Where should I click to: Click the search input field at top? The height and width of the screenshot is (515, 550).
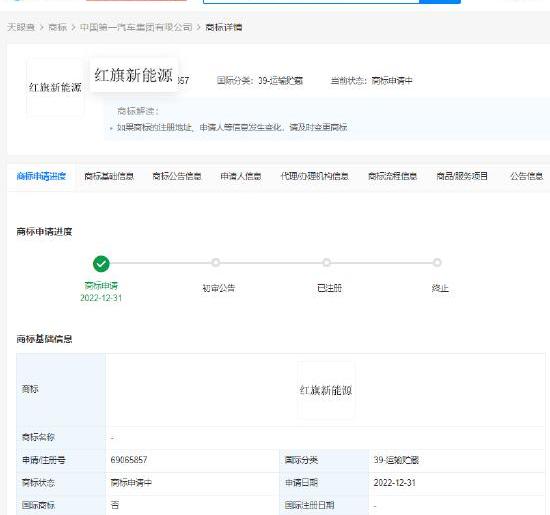click(x=311, y=1)
